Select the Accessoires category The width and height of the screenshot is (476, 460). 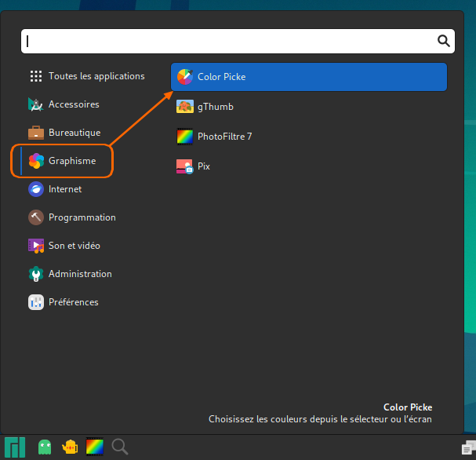74,104
